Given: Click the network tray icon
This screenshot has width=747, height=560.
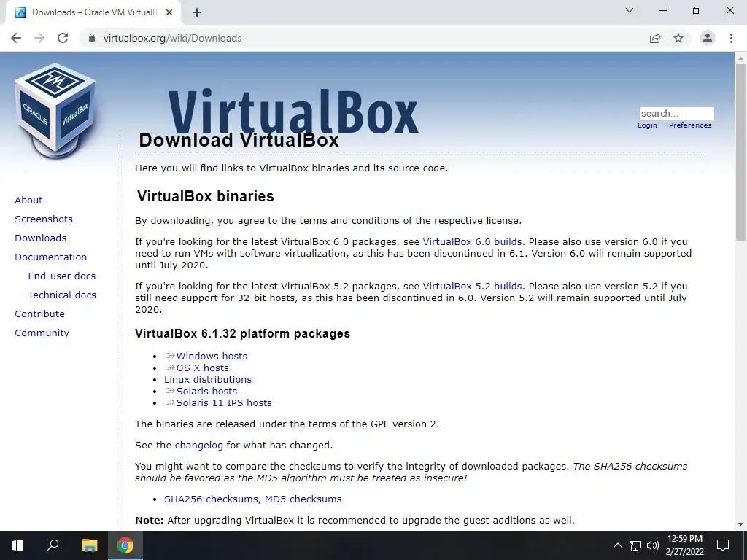Looking at the screenshot, I should tap(635, 545).
